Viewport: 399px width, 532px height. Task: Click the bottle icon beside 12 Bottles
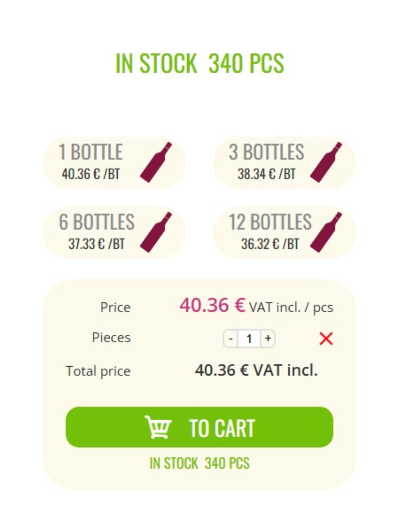pyautogui.click(x=326, y=232)
